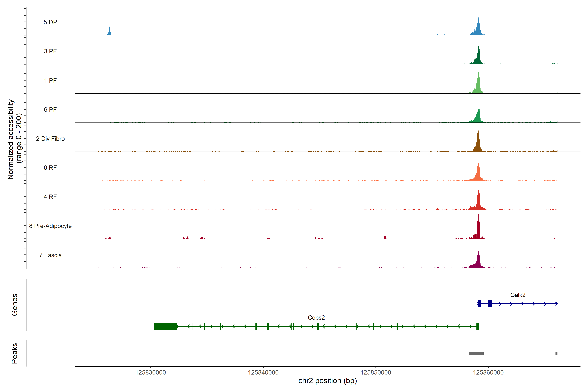The height and width of the screenshot is (392, 588).
Task: Click the 7 Fascia track label
Action: (50, 255)
